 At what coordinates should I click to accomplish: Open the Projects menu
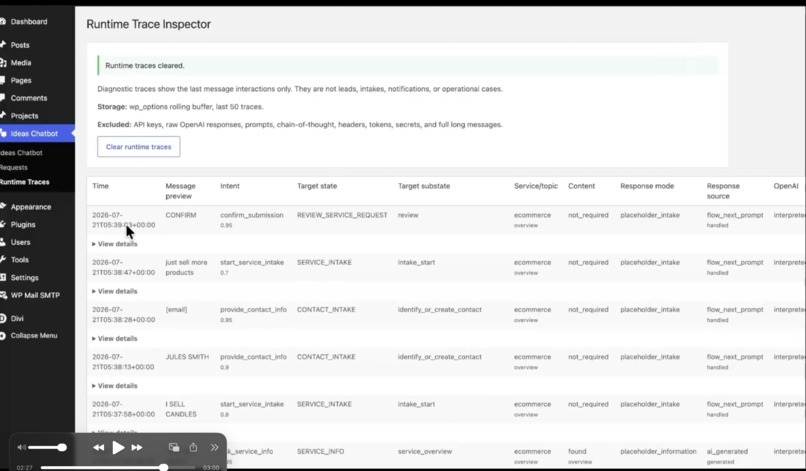coord(25,116)
